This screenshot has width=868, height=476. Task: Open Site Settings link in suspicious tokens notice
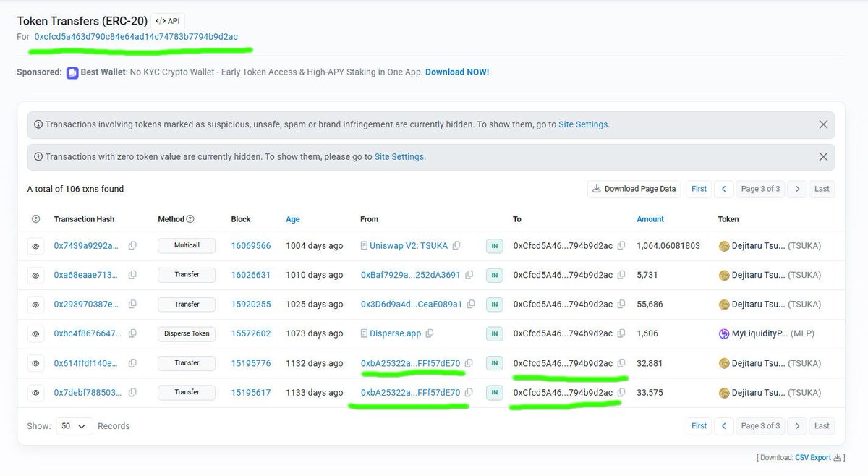pyautogui.click(x=583, y=124)
